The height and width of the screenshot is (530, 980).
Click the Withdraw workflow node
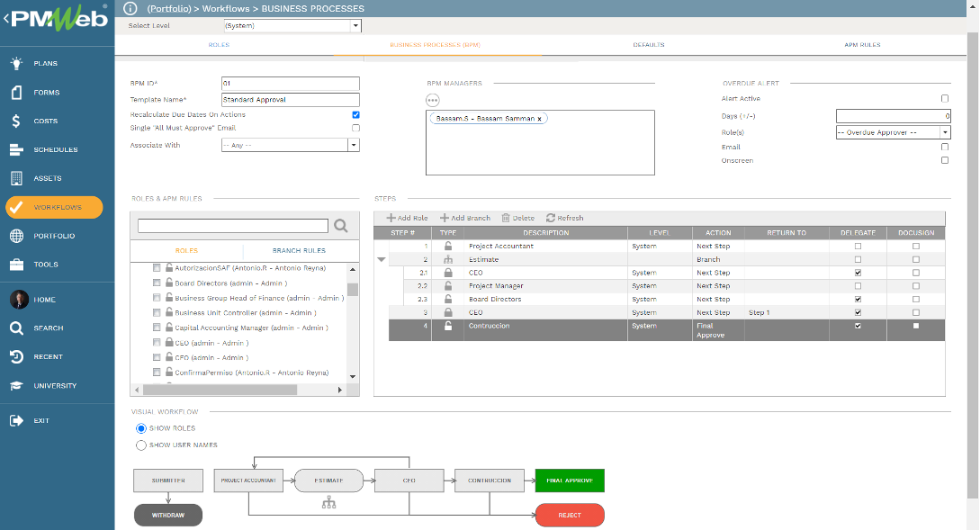click(168, 515)
